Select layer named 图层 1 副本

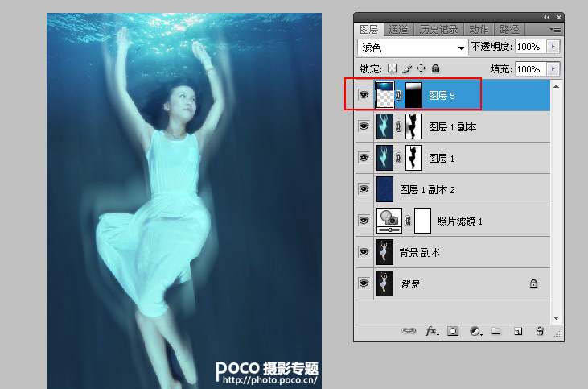(x=453, y=127)
